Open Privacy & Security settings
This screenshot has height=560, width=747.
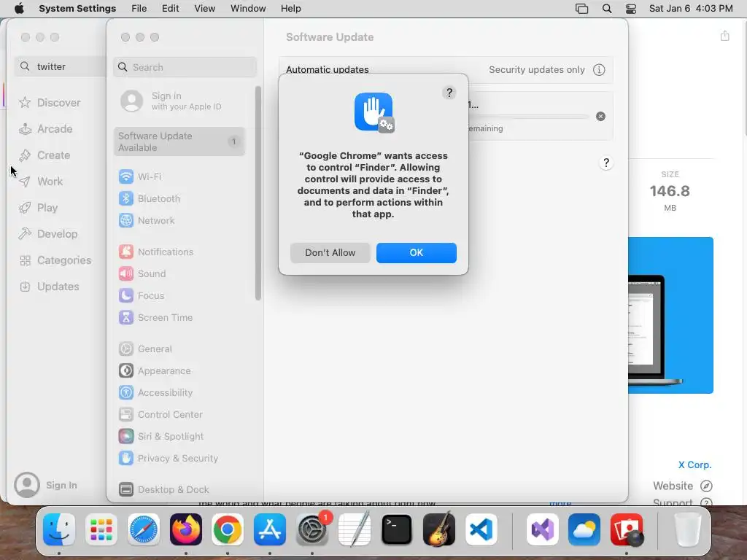coord(179,459)
